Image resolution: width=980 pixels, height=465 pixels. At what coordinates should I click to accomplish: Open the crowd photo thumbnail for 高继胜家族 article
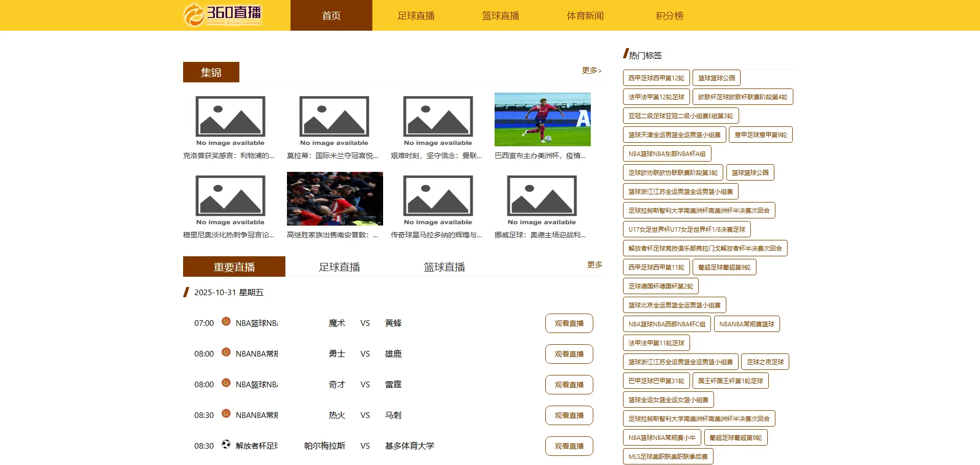coord(335,198)
